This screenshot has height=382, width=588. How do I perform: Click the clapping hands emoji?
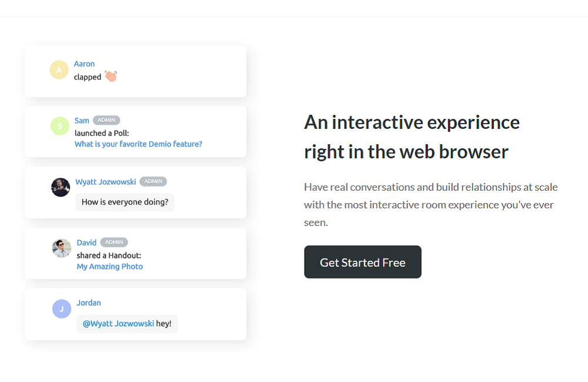[x=111, y=77]
